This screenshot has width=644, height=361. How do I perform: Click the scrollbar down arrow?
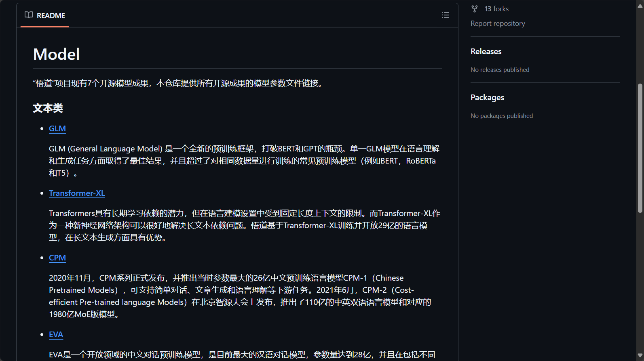click(640, 356)
